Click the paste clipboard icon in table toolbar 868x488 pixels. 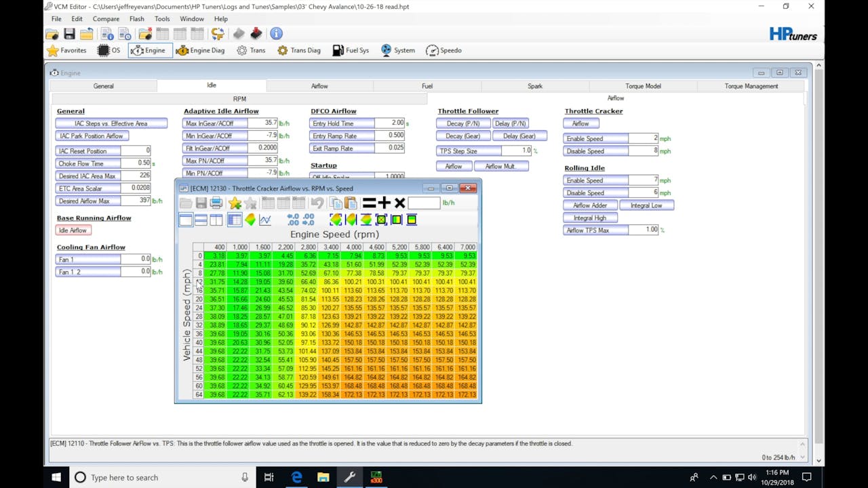tap(351, 203)
